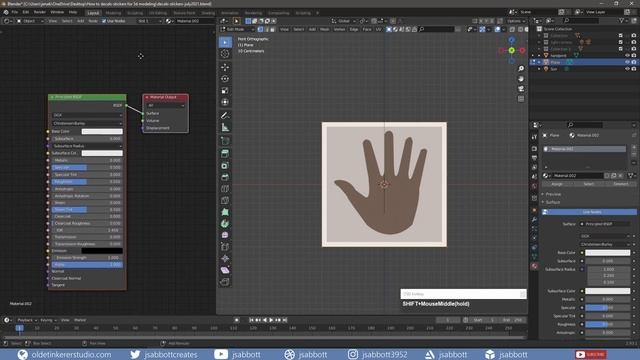Toggle the camera view icon
Viewport: 640px width, 360px height.
click(521, 89)
